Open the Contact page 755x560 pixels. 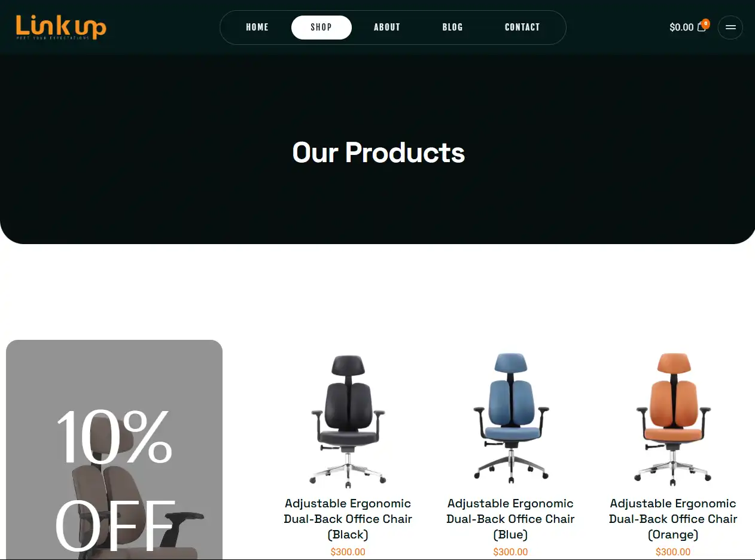(522, 28)
